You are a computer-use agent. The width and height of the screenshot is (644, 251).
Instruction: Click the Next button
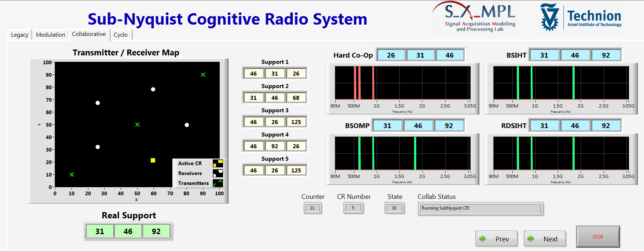pos(545,239)
